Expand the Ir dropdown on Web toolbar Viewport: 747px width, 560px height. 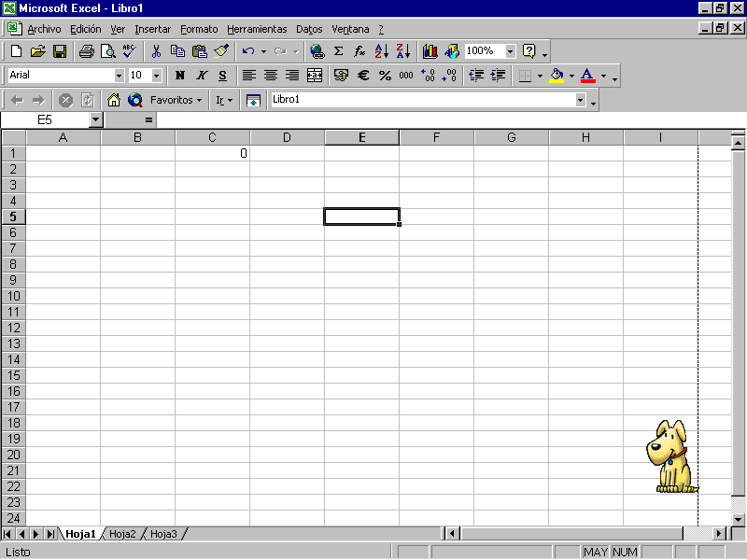(223, 100)
